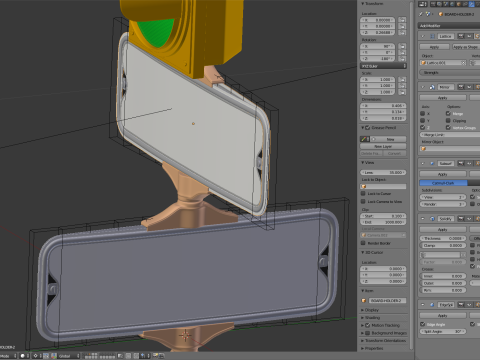Click the OpenGL render image icon
The height and width of the screenshot is (360, 480).
155,356
